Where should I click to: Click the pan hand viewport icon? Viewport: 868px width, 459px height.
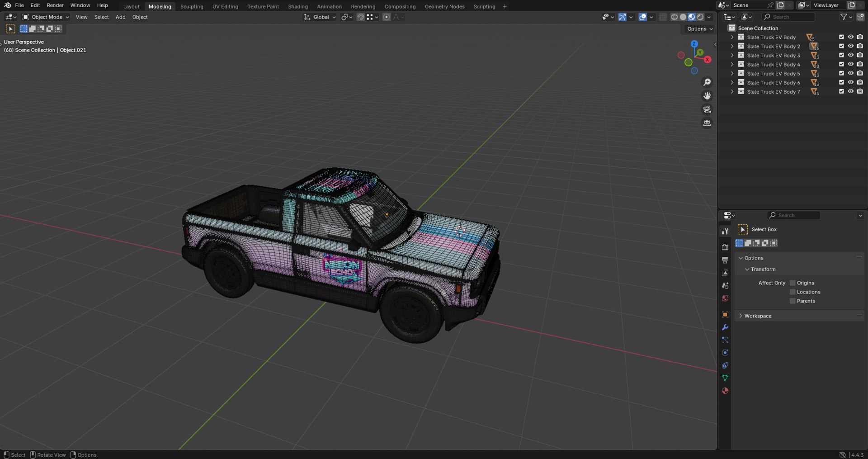(x=707, y=96)
